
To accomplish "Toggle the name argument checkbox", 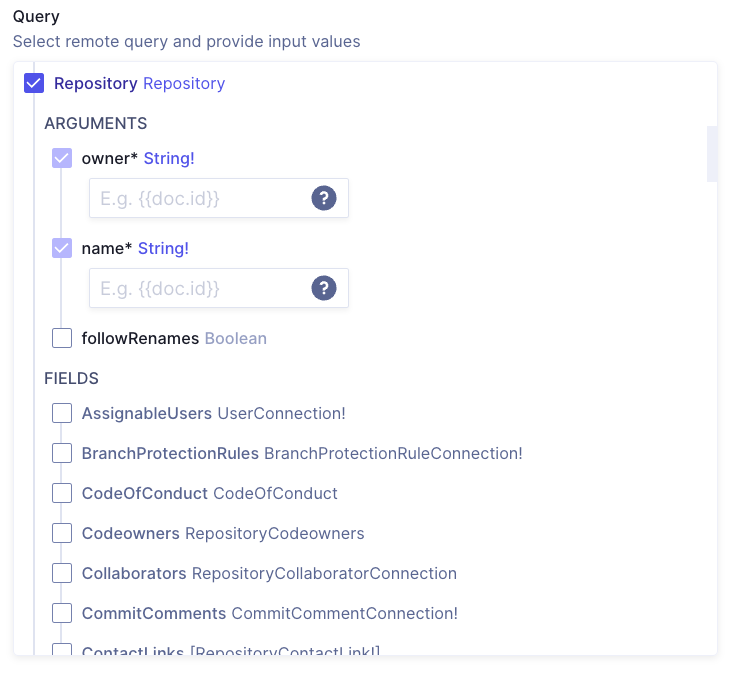I will (62, 248).
